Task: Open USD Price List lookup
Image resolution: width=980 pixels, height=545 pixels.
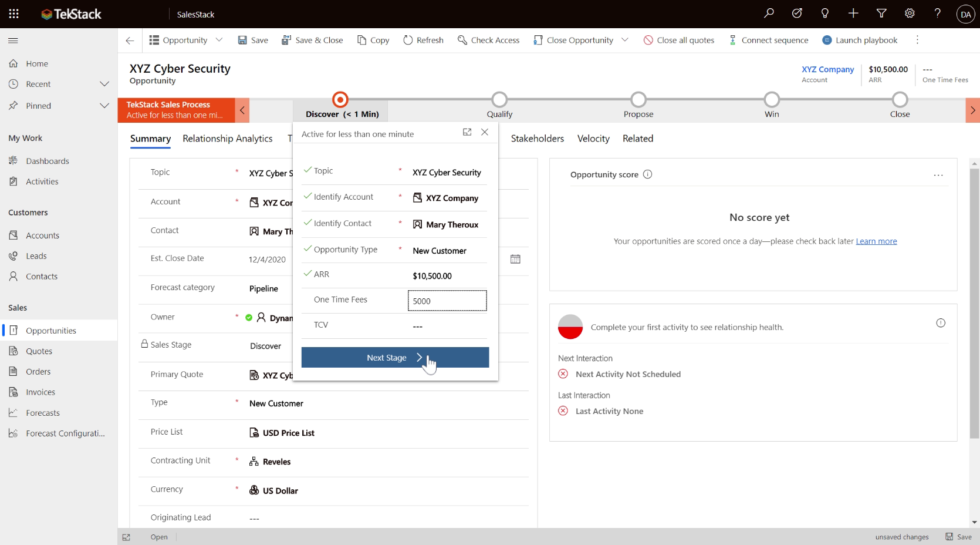Action: [x=289, y=433]
